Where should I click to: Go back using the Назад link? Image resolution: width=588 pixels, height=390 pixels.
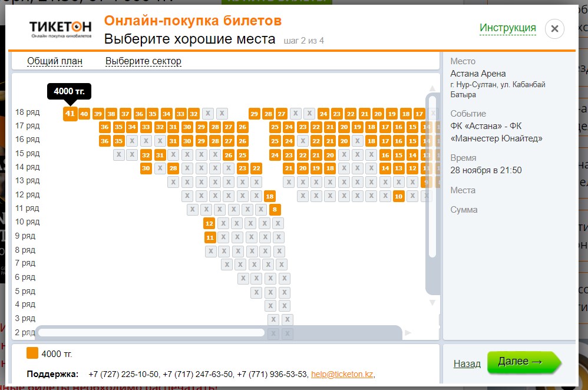point(467,363)
